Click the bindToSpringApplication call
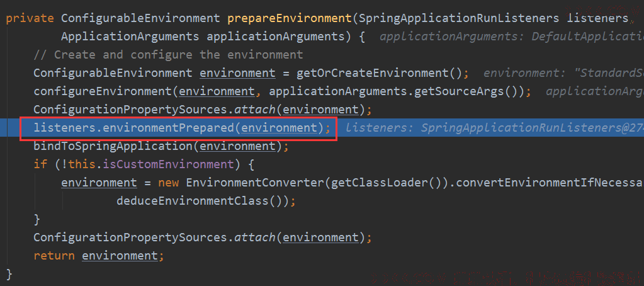 coord(113,146)
